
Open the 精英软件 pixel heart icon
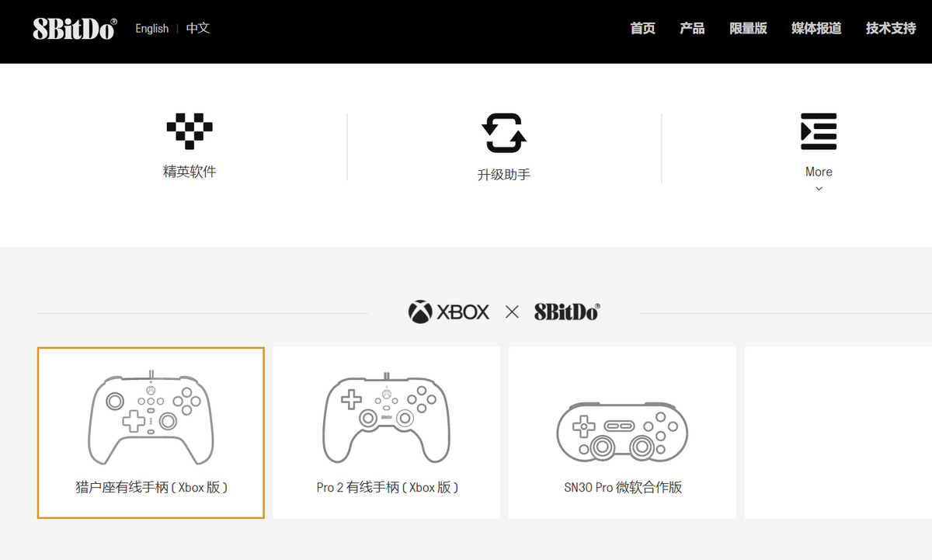tap(190, 131)
